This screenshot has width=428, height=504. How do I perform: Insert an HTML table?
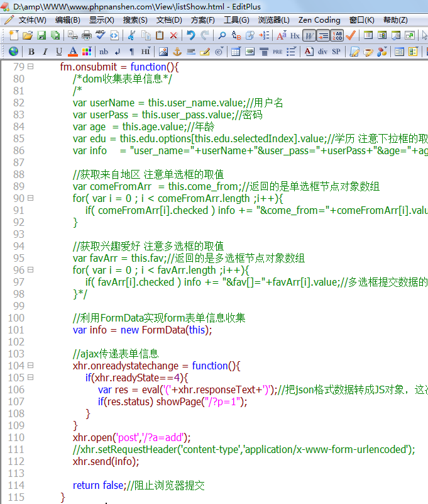pos(236,52)
